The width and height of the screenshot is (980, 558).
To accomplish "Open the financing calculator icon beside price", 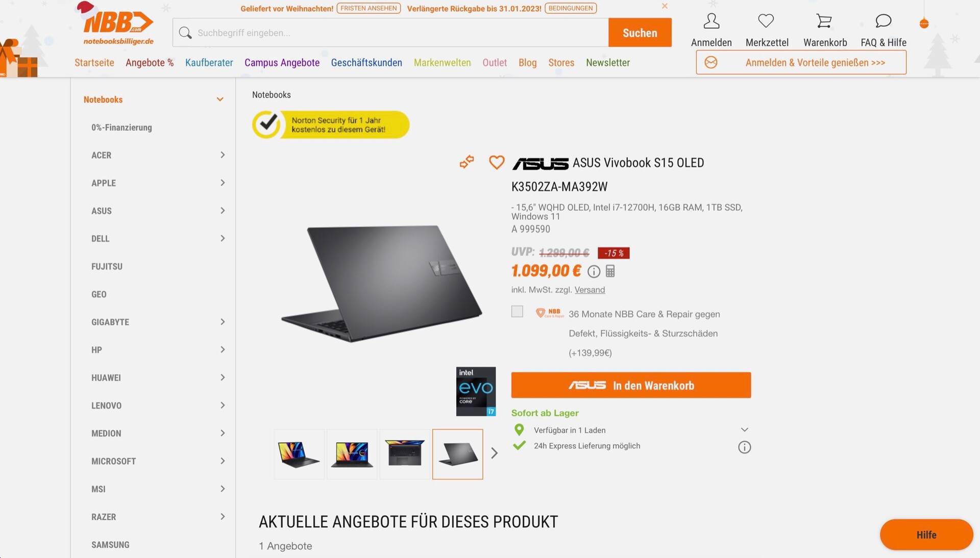I will [610, 271].
